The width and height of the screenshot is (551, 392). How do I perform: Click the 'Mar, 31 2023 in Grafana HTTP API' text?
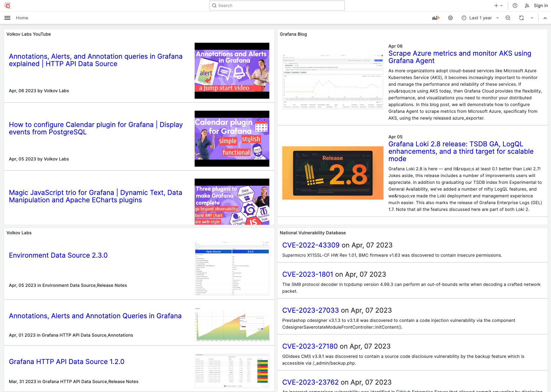tap(74, 382)
